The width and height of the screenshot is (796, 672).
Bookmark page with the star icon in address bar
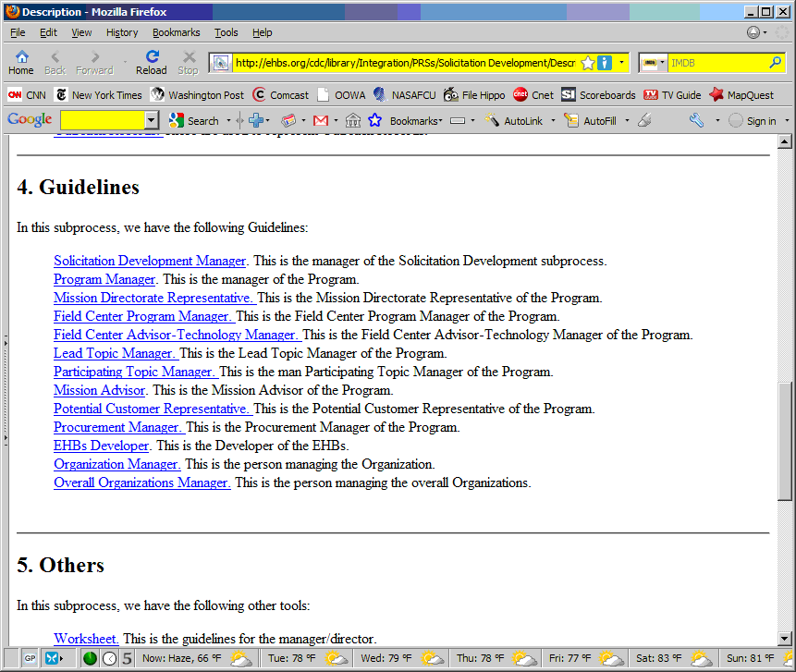click(x=588, y=63)
